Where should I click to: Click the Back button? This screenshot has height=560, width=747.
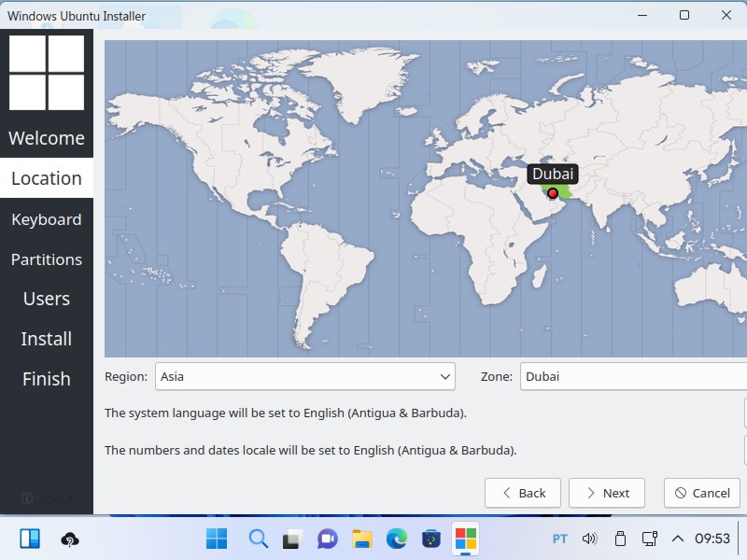[523, 493]
